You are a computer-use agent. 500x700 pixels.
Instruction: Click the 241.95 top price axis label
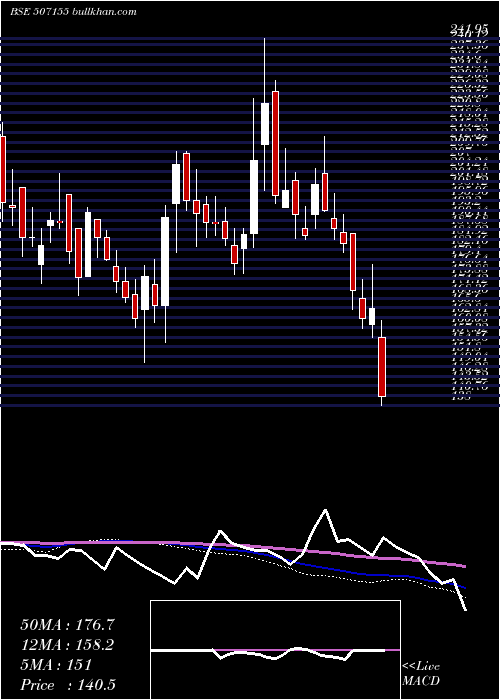coord(468,30)
